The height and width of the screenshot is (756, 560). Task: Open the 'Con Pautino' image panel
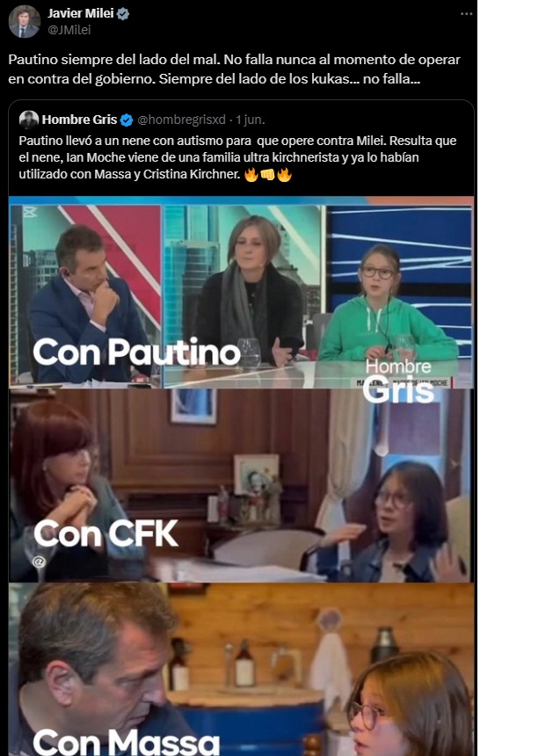click(241, 296)
